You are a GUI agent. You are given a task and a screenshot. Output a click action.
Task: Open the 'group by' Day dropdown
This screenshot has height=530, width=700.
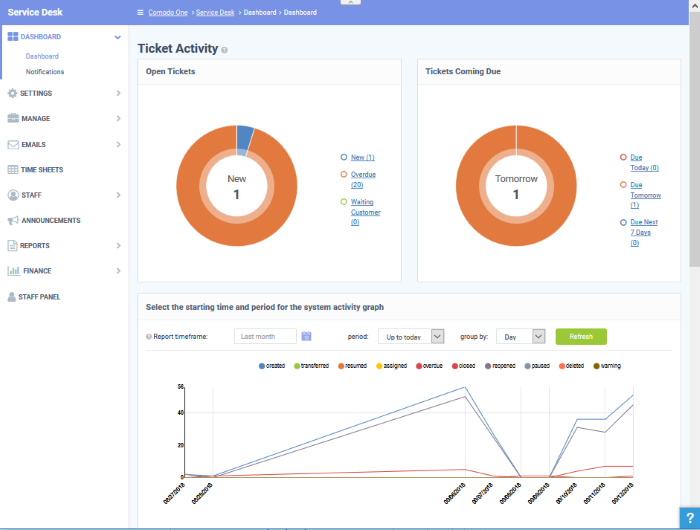[x=520, y=337]
